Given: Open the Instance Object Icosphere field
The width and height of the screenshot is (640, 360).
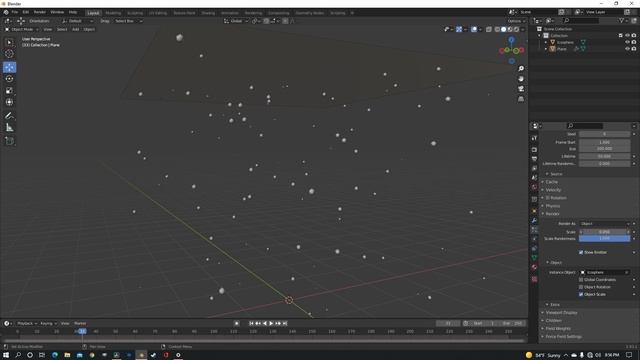Looking at the screenshot, I should point(604,272).
